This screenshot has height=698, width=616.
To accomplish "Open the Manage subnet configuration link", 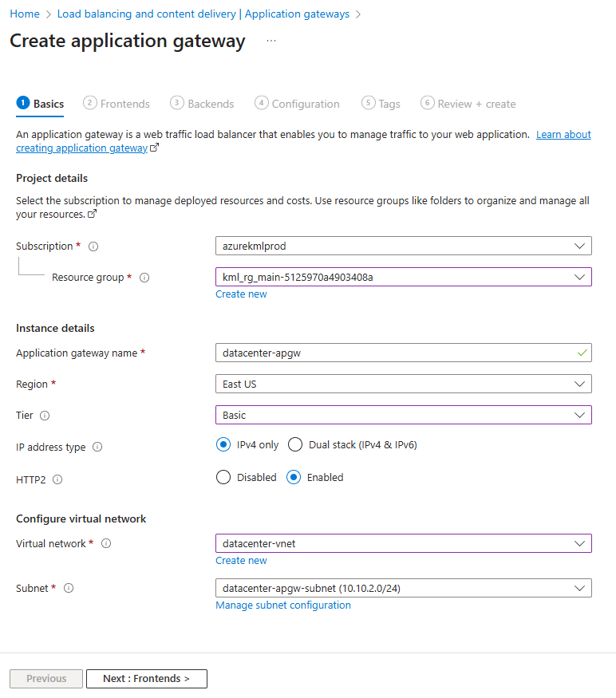I will tap(283, 605).
